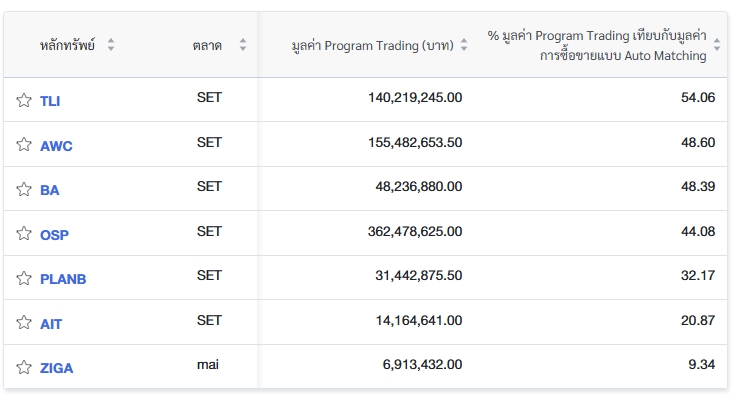Open the AWC stock page

(x=56, y=146)
